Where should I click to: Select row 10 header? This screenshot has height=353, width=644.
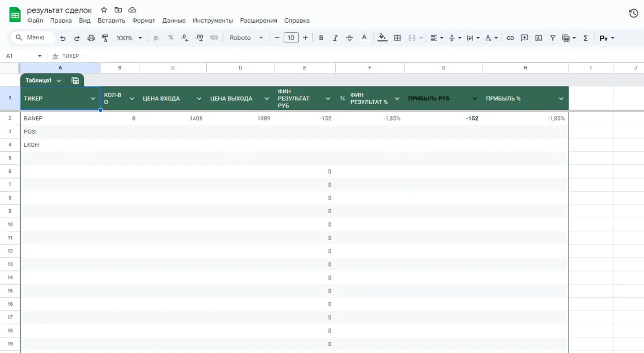10,224
